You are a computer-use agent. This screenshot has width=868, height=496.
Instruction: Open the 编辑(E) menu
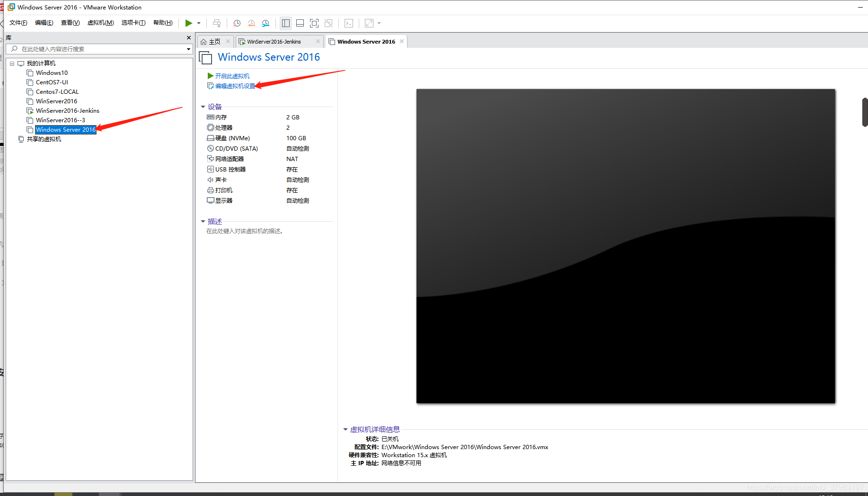[x=44, y=23]
